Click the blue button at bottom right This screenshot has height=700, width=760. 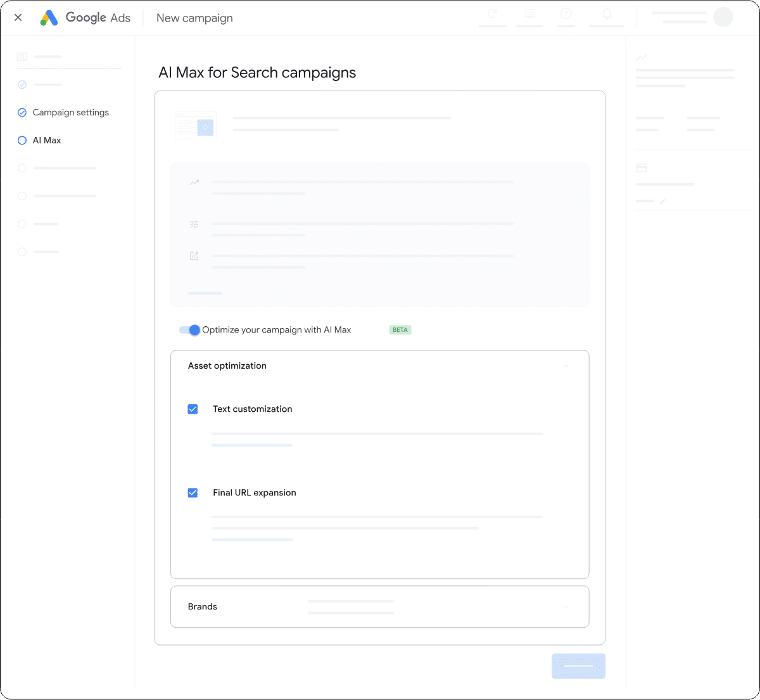tap(578, 666)
